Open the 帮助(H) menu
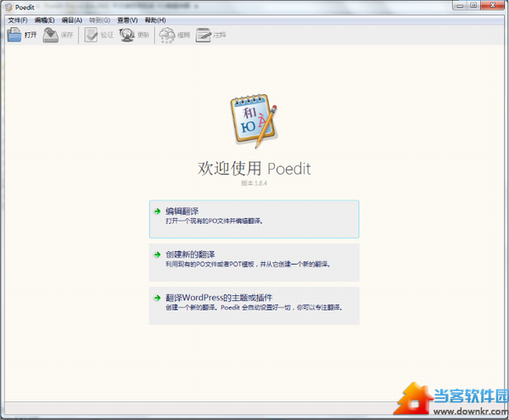Viewport: 509px width, 420px height. 155,20
